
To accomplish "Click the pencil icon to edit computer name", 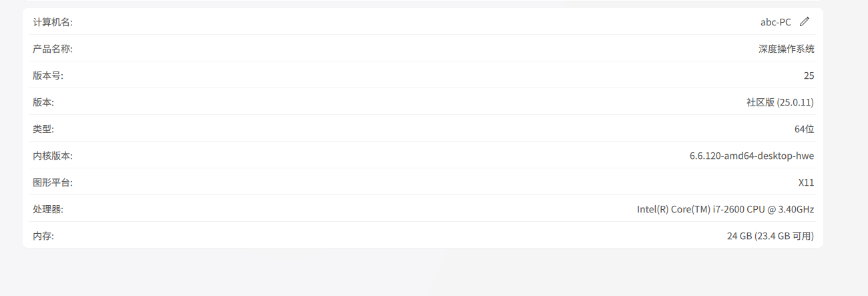I will click(805, 21).
